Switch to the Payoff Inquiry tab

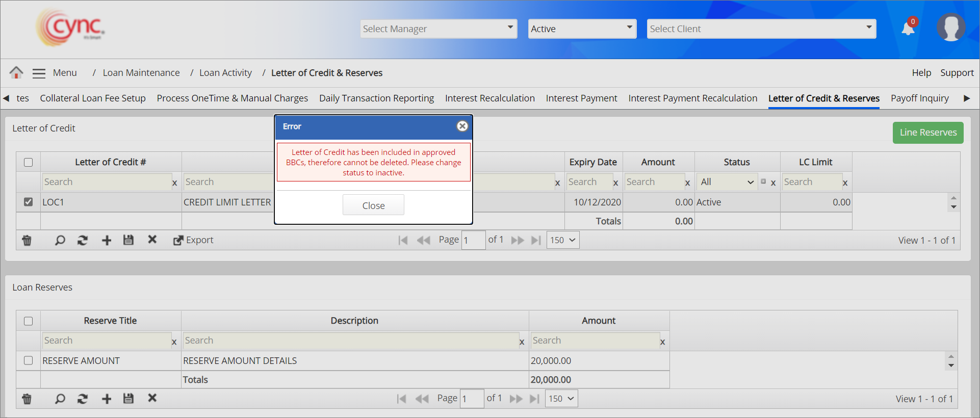pos(919,98)
